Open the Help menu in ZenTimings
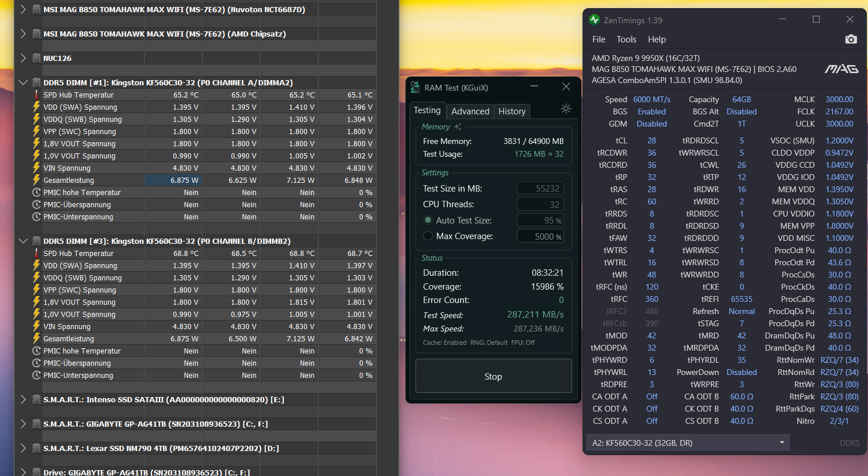This screenshot has height=476, width=868. 657,39
